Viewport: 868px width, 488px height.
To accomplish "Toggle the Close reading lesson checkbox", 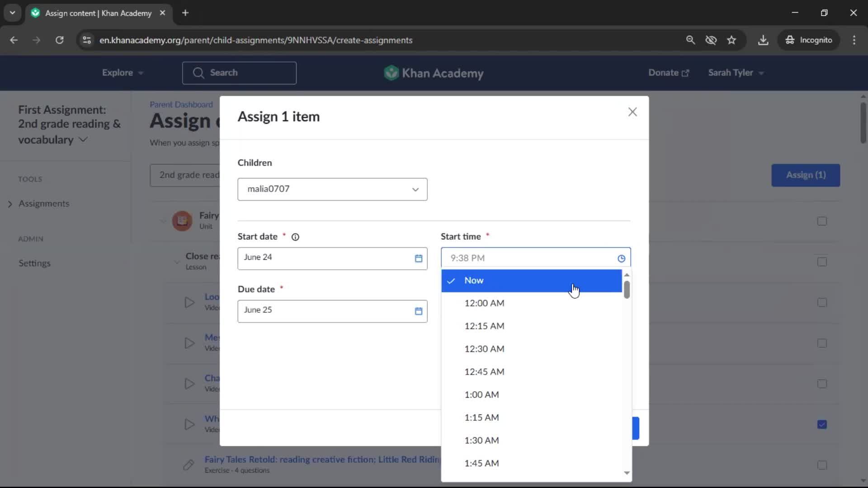I will [822, 262].
